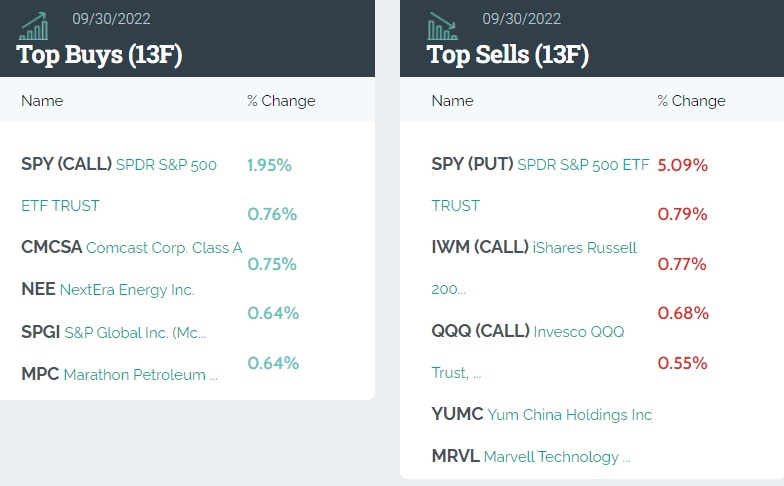Select the SPY (CALL) ticker in Top Buys

pos(66,164)
